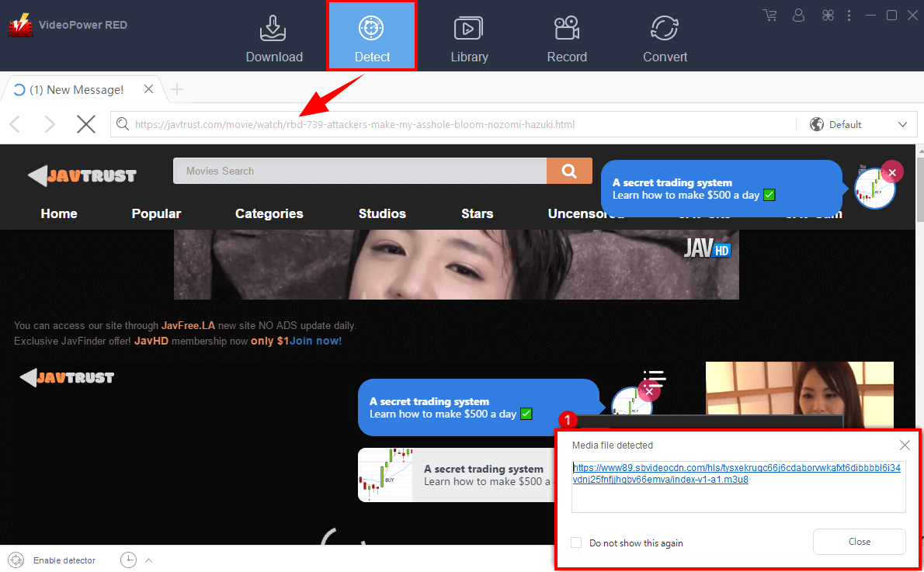The image size is (924, 572).
Task: Go to the Record tab
Action: point(567,39)
